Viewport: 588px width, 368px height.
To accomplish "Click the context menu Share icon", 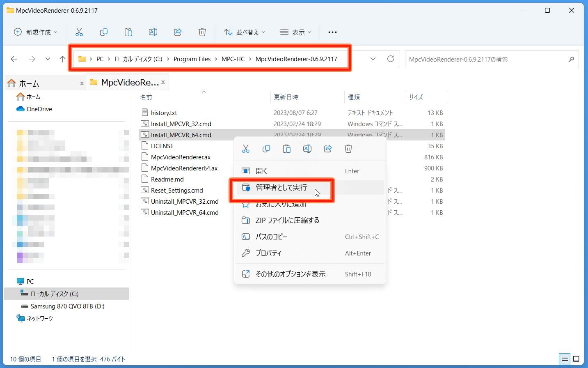I will tap(328, 149).
